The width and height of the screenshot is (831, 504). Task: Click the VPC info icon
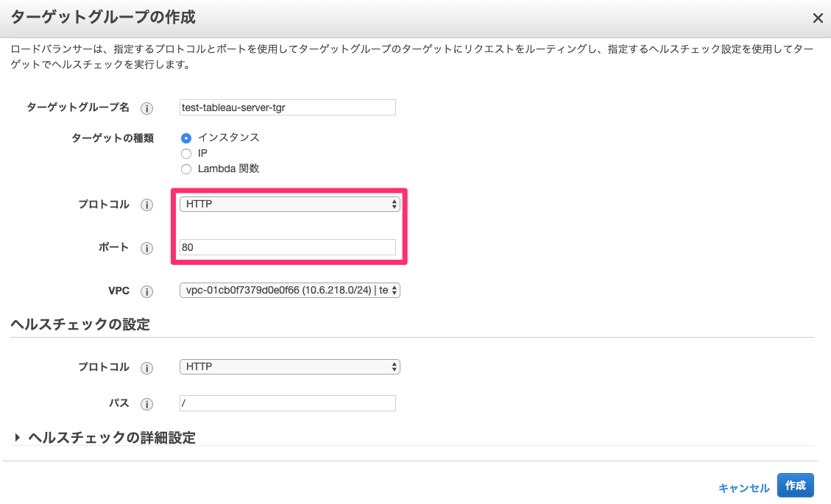coord(146,291)
